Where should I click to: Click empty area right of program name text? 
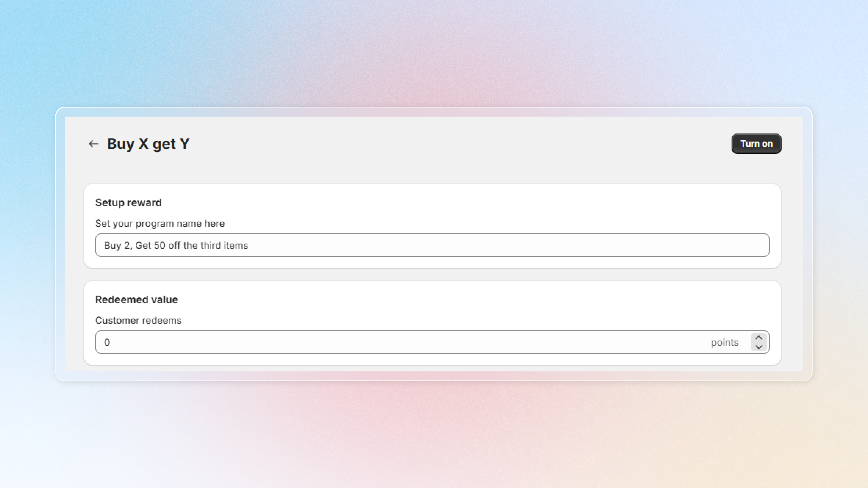[x=505, y=245]
